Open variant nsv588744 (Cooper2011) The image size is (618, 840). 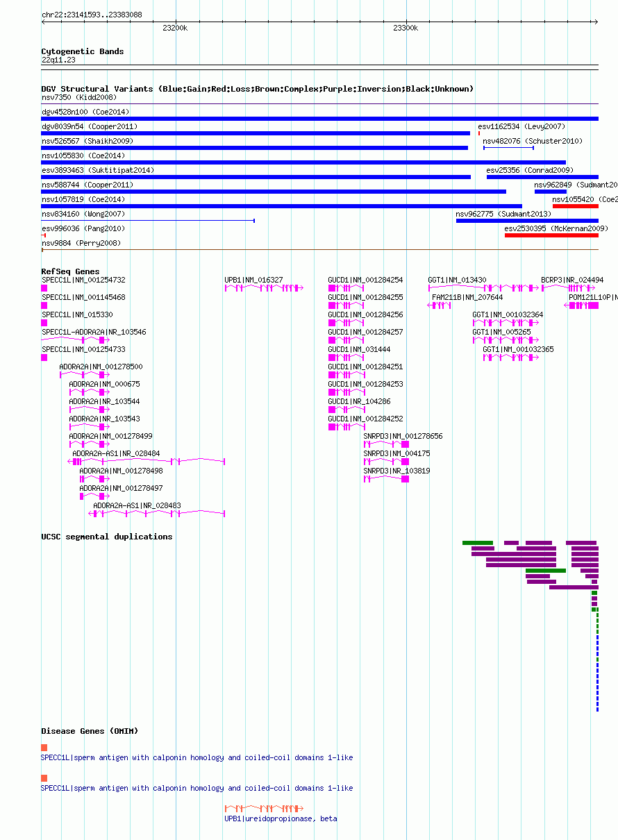coord(87,185)
